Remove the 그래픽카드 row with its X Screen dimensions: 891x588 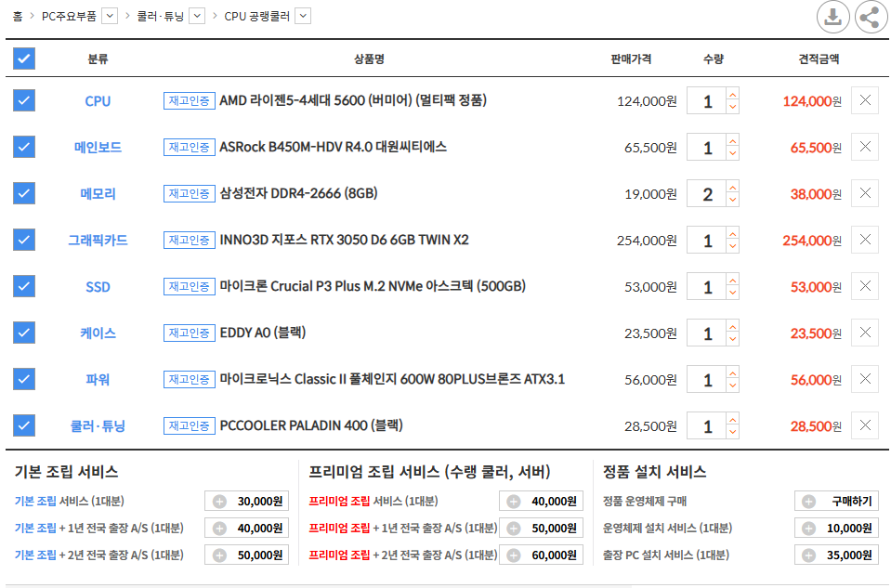coord(865,240)
